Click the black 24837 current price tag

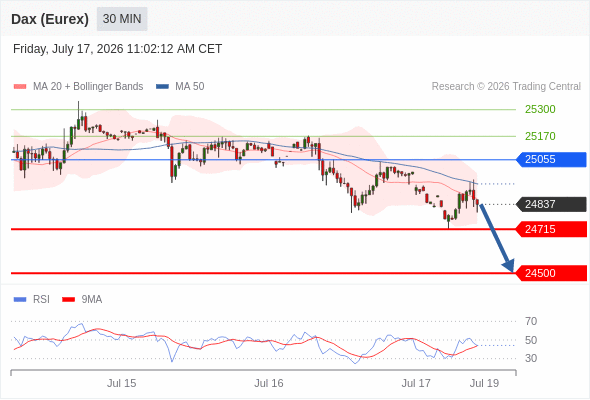tap(551, 204)
